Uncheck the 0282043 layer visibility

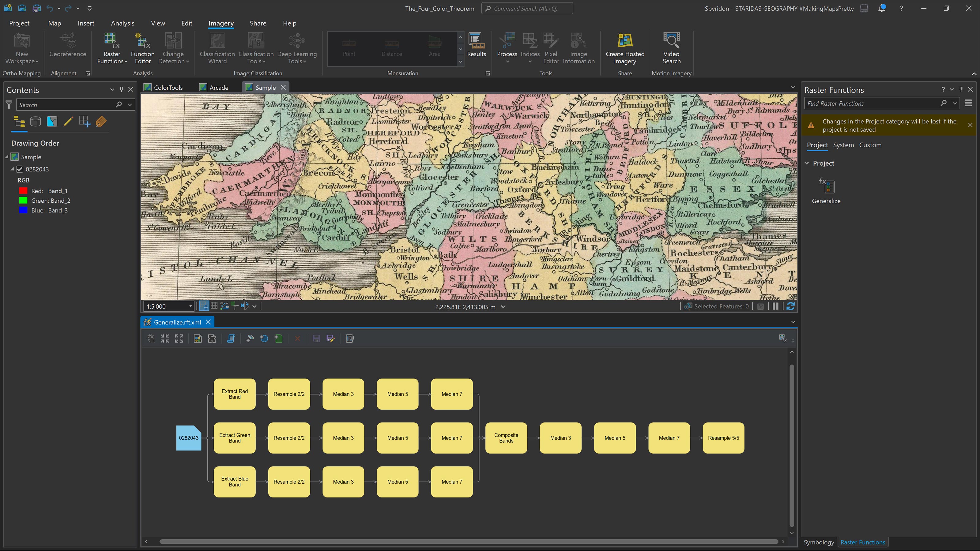click(19, 169)
